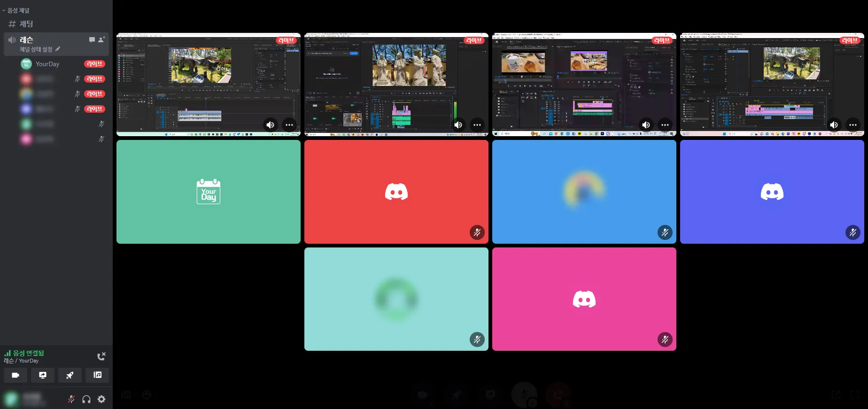Click the speaker icon of 레슨 channel
Viewport: 868px width, 409px height.
[x=12, y=40]
